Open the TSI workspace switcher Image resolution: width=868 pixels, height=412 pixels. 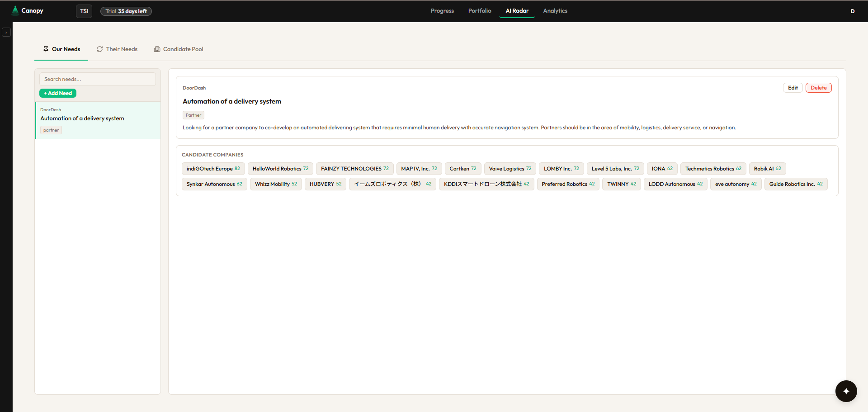pos(84,11)
